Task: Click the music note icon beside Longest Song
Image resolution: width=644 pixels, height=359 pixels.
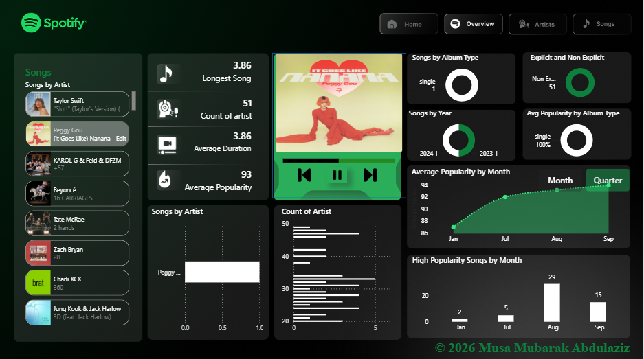Action: (x=166, y=74)
